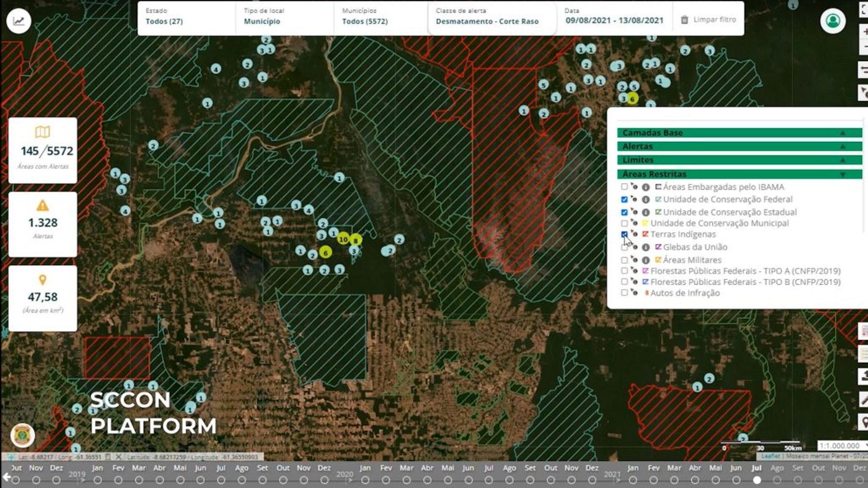868x488 pixels.
Task: Open the Data date range filter
Action: [x=614, y=17]
